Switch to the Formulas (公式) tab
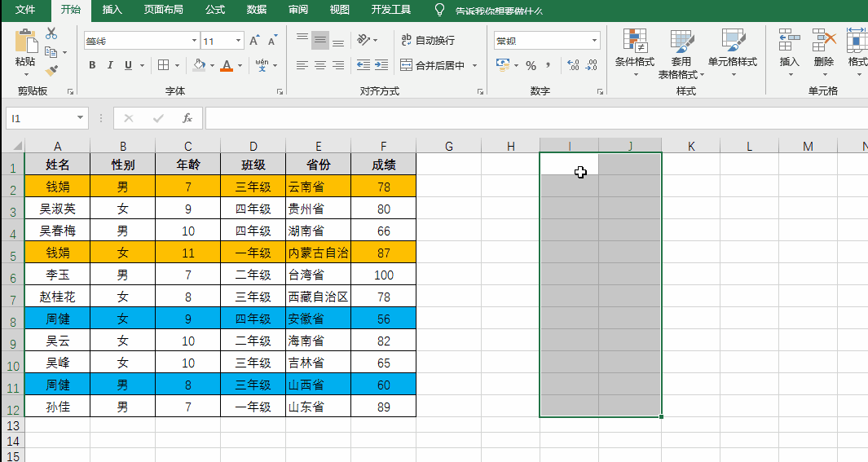Screen dimensions: 868x462 point(215,10)
